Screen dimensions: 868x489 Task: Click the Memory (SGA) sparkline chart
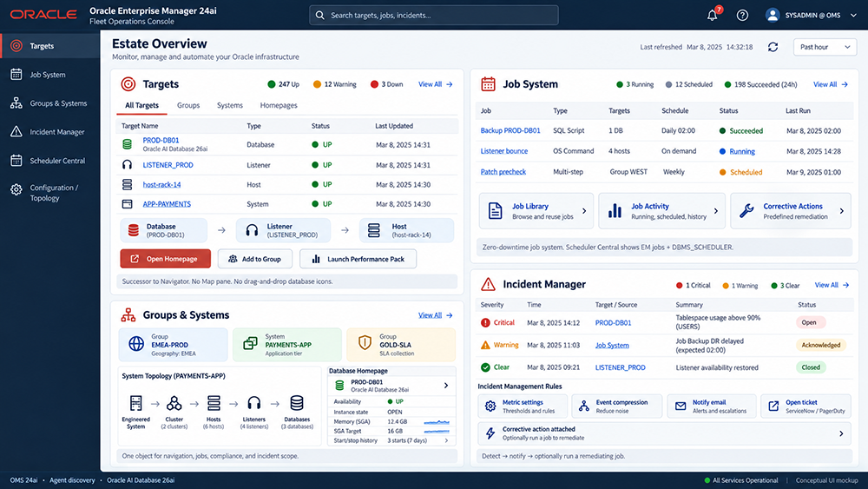(437, 422)
